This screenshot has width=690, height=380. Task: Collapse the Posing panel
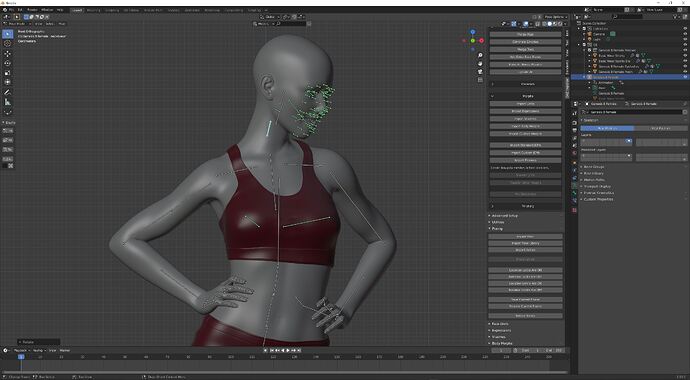point(496,229)
